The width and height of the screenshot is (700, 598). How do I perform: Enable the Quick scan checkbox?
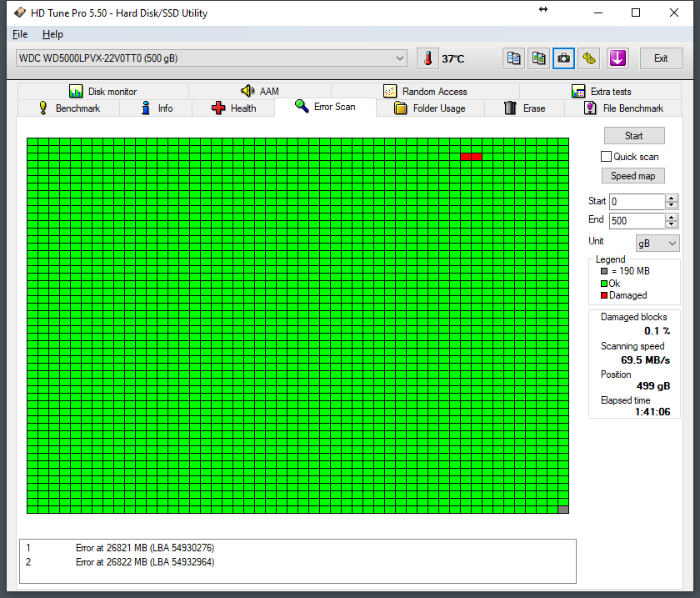607,157
